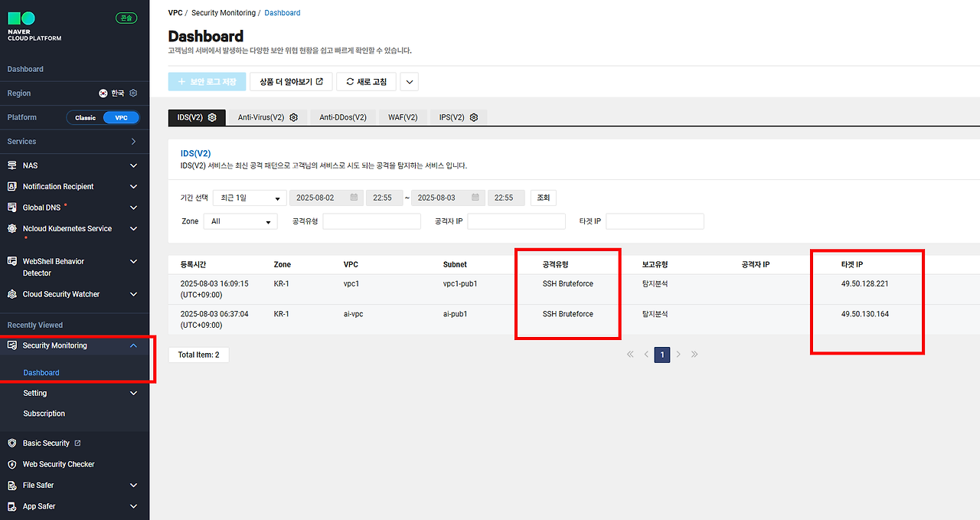
Task: Expand the NAS menu
Action: pos(133,165)
